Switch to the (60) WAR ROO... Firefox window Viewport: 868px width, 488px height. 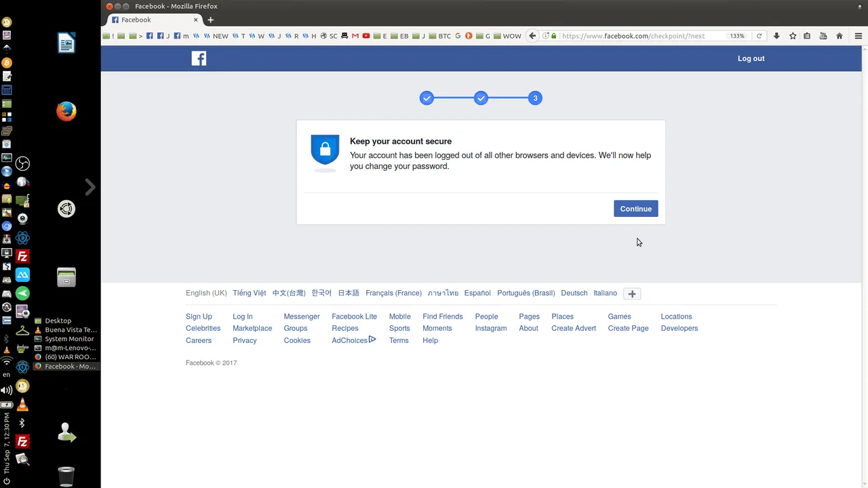66,357
